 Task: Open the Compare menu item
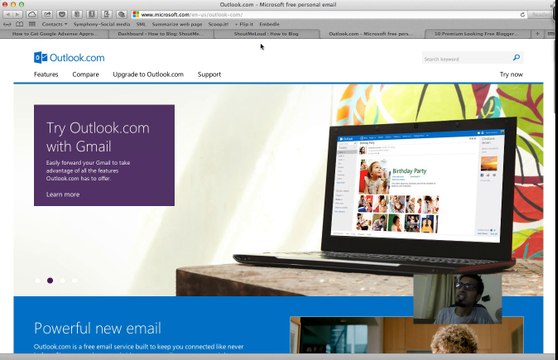(86, 74)
